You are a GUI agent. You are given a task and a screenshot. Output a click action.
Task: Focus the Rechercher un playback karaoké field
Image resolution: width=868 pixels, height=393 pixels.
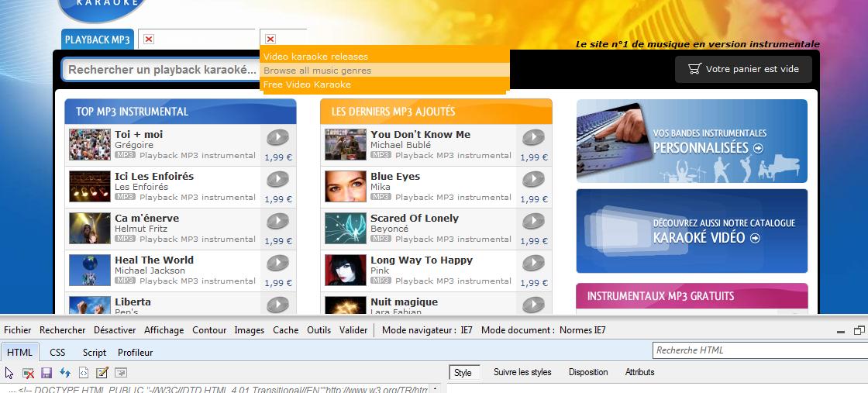pos(161,70)
